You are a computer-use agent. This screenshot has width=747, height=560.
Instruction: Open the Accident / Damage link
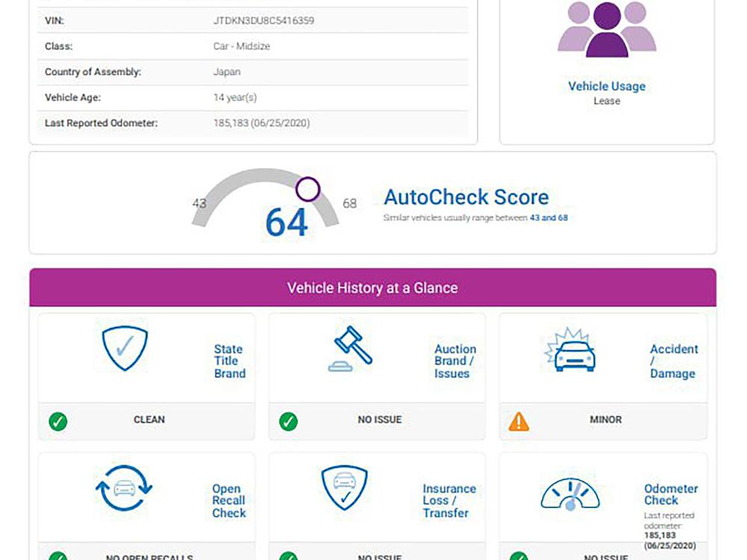(673, 361)
